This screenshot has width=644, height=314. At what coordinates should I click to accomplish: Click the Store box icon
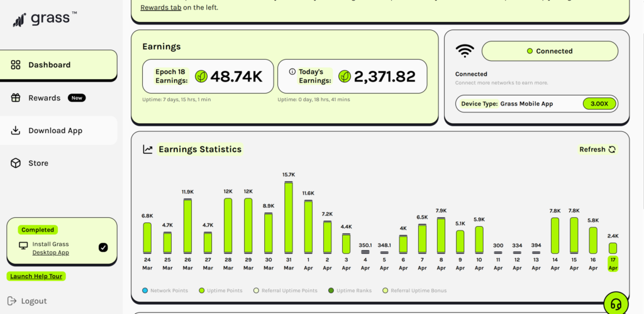16,163
